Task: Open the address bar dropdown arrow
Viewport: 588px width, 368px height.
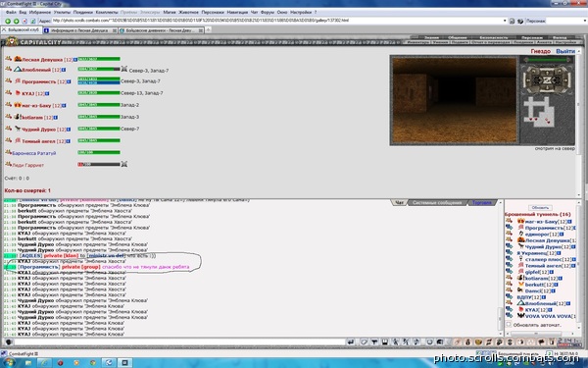Action: [505, 21]
